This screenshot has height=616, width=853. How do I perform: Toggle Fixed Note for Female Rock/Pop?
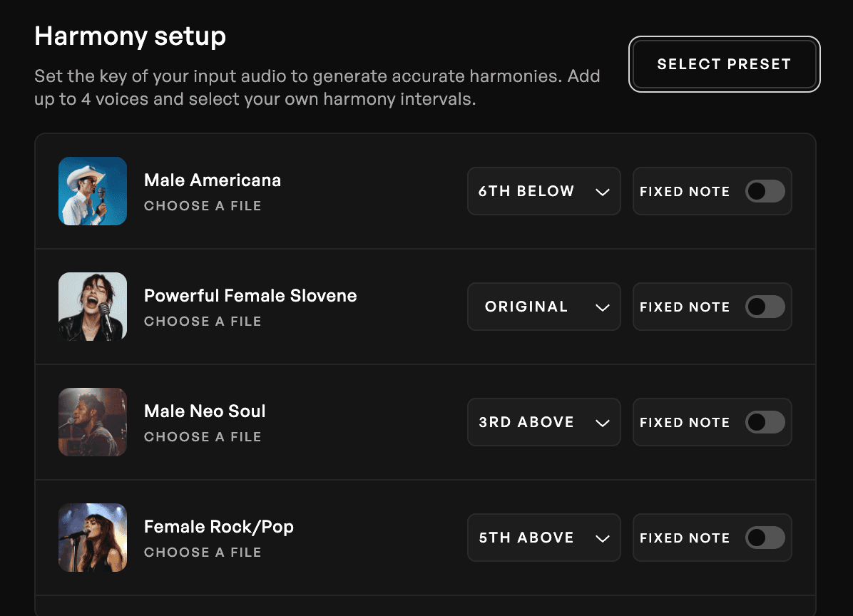click(765, 538)
